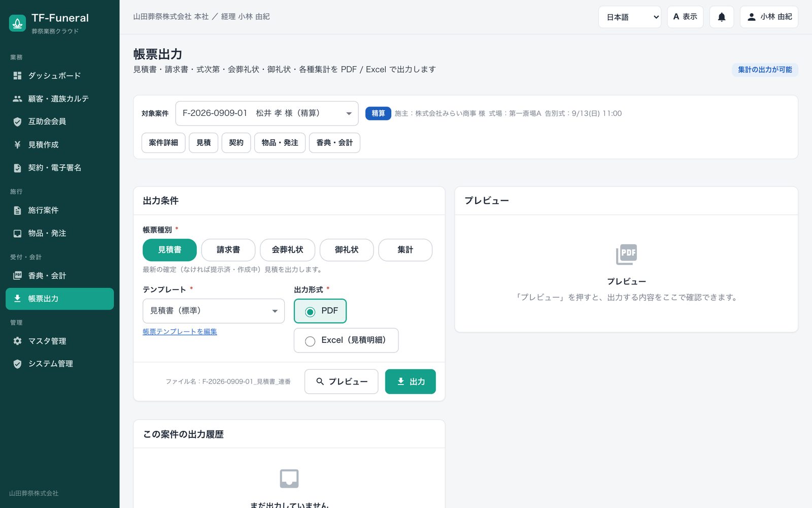812x508 pixels.
Task: Click the 精算 status badge
Action: [x=378, y=113]
